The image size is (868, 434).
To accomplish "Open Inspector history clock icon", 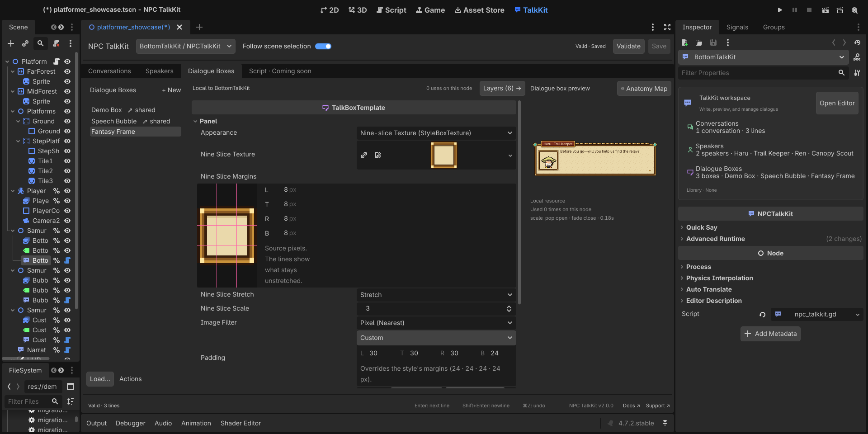I will click(858, 42).
